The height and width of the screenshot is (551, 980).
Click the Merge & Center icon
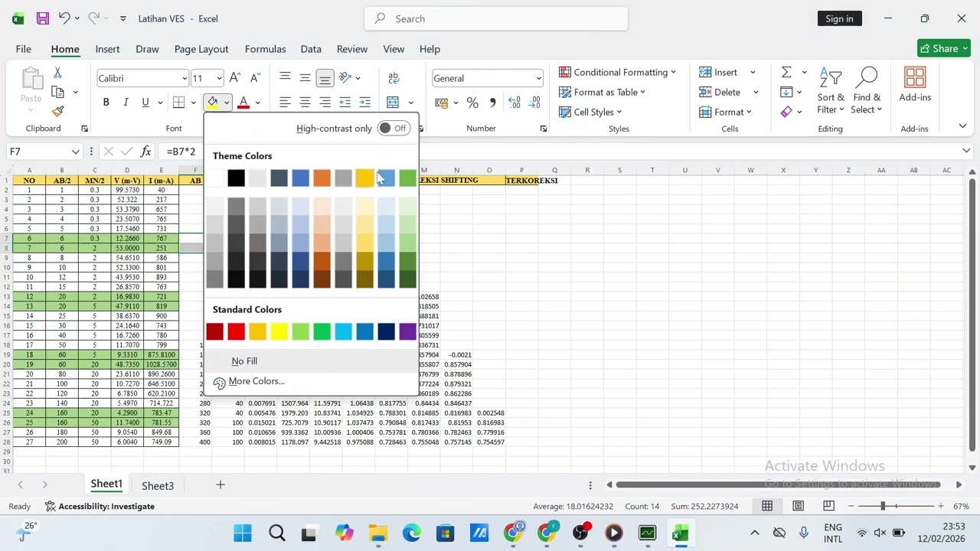[393, 103]
